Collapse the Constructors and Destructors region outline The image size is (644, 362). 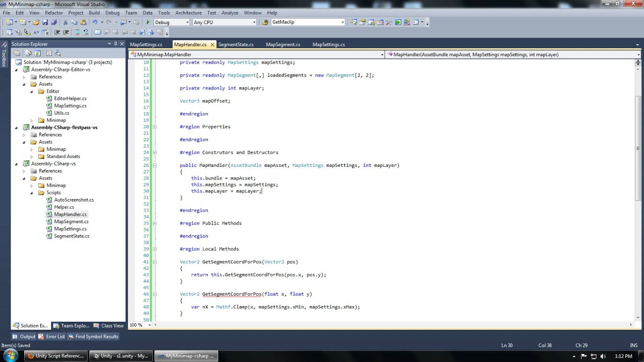[x=154, y=152]
